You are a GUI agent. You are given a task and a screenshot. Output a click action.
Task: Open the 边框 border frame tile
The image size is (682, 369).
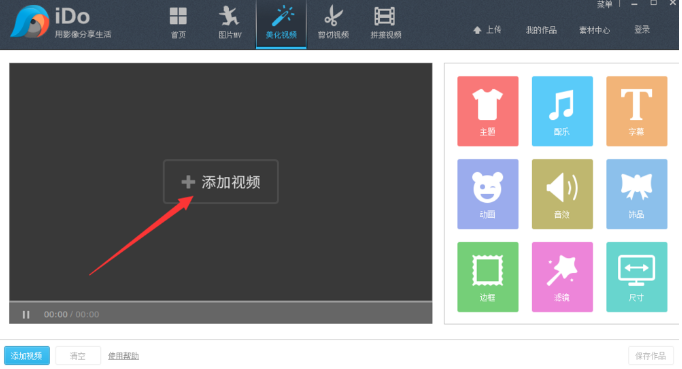tap(488, 277)
